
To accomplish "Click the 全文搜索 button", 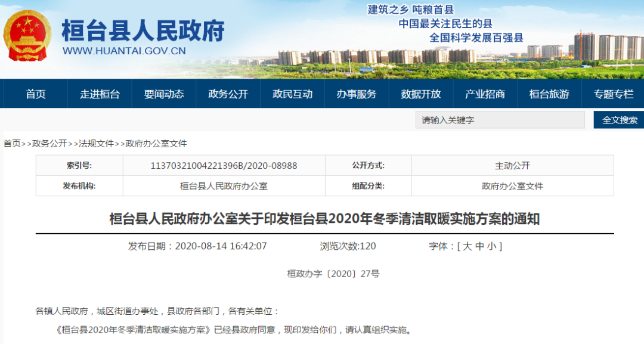I will (x=620, y=120).
